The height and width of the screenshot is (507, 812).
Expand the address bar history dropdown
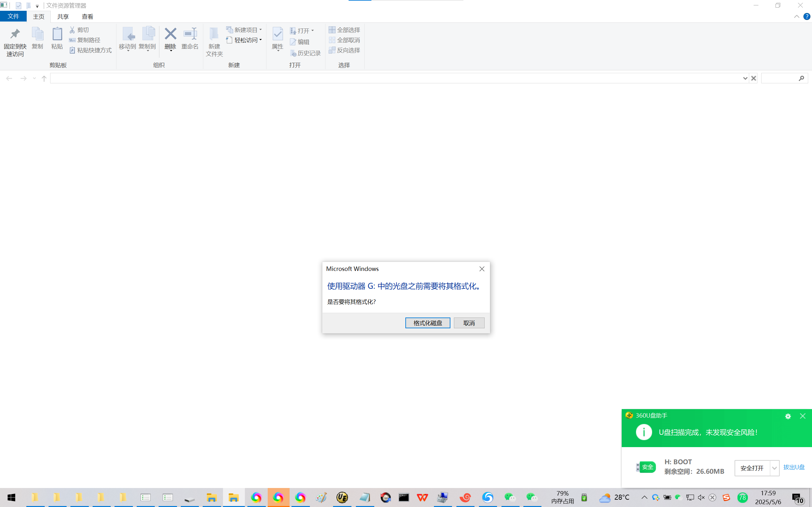745,79
